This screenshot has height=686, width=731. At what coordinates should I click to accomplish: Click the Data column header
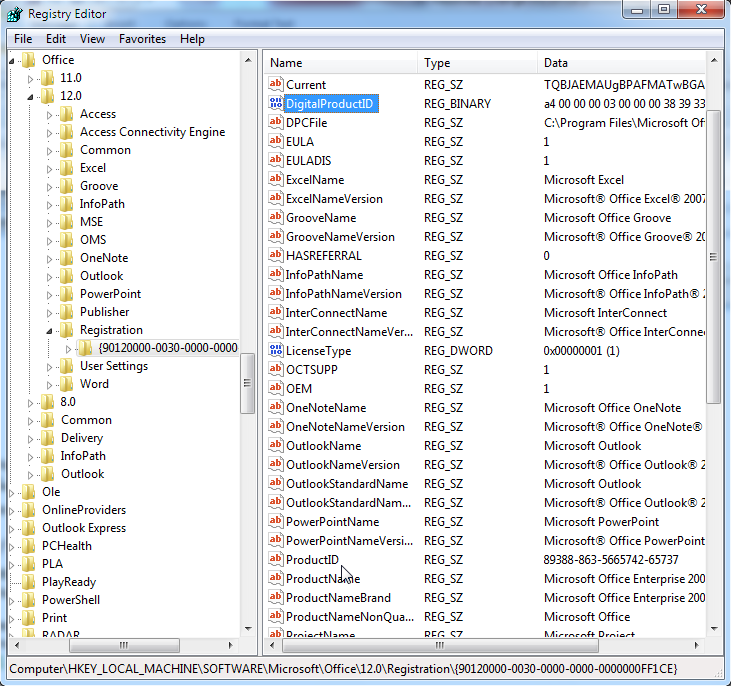621,62
